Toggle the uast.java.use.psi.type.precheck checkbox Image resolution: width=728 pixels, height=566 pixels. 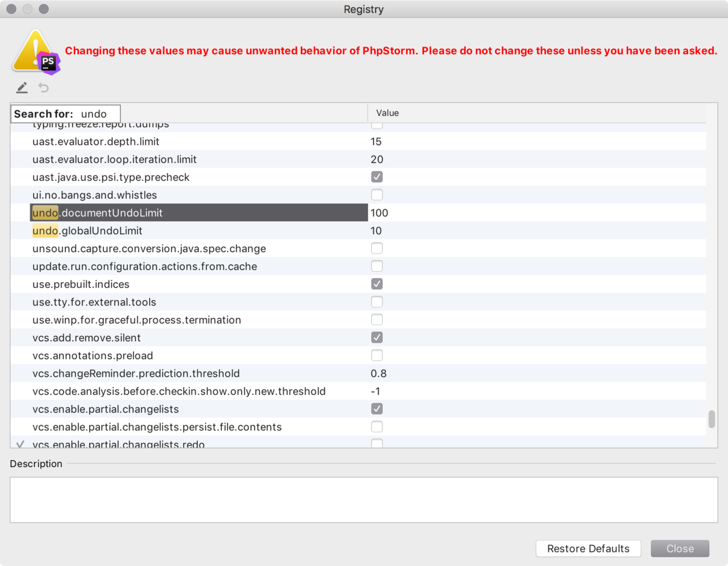(377, 177)
